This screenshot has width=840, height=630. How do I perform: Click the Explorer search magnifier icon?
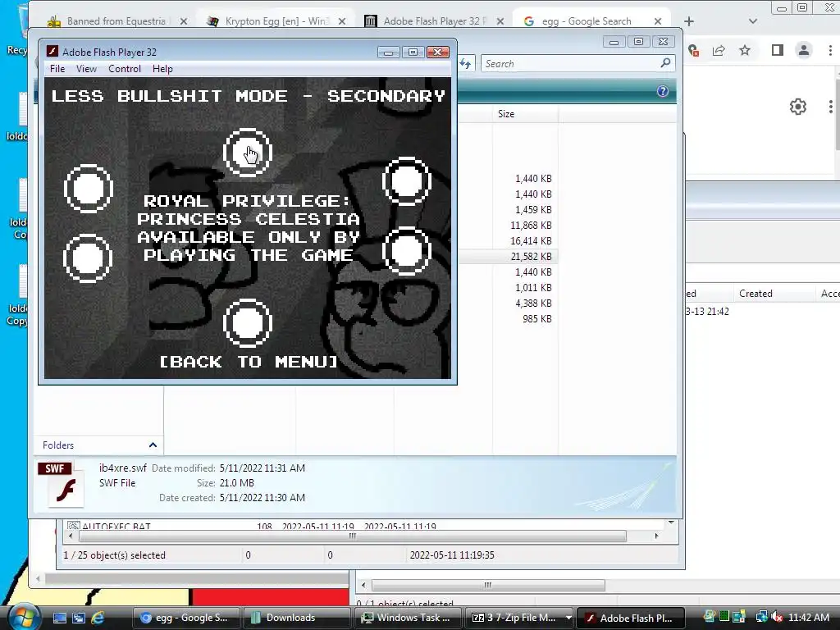[666, 63]
